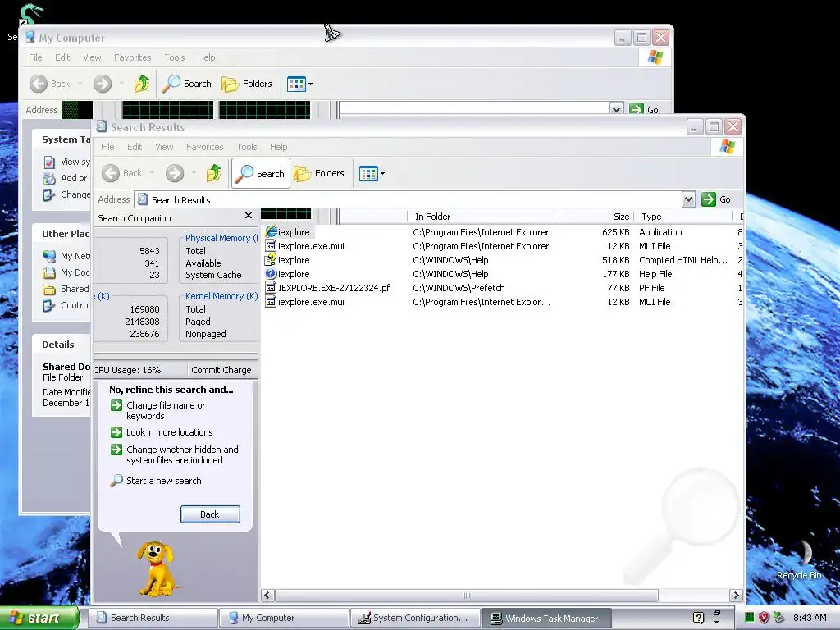Image resolution: width=840 pixels, height=630 pixels.
Task: Open Forward history dropdown arrow in Search Results
Action: pyautogui.click(x=194, y=173)
